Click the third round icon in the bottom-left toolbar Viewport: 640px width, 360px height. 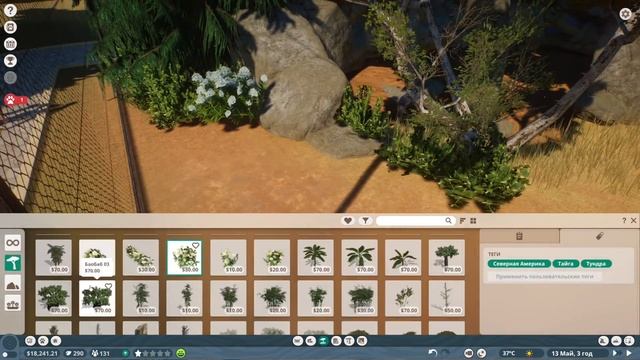point(56,340)
